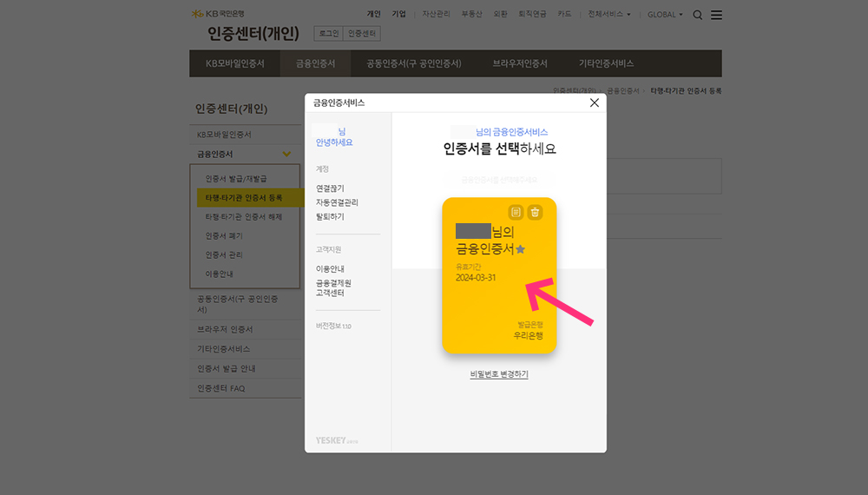This screenshot has width=868, height=495.
Task: Open the search magnifier icon in header
Action: click(698, 15)
